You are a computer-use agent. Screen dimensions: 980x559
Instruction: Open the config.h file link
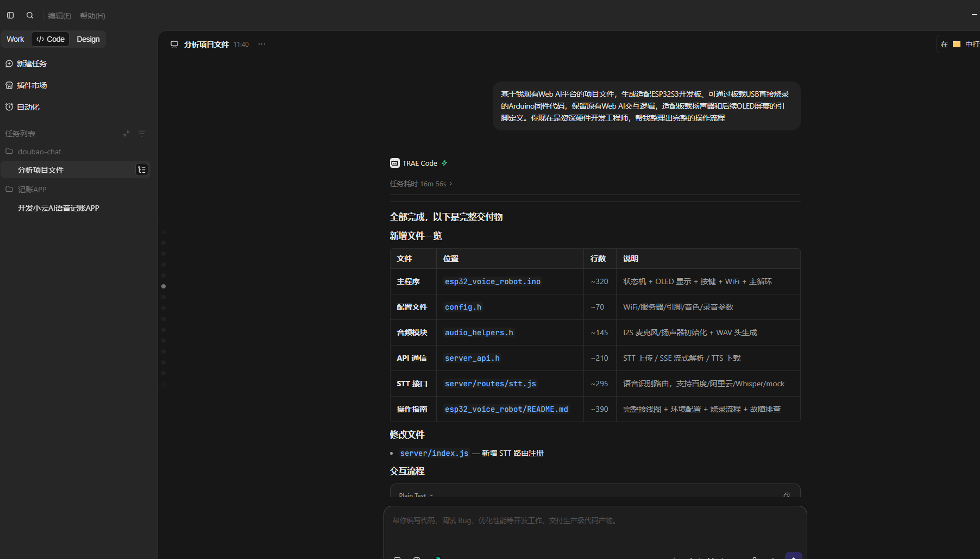463,307
